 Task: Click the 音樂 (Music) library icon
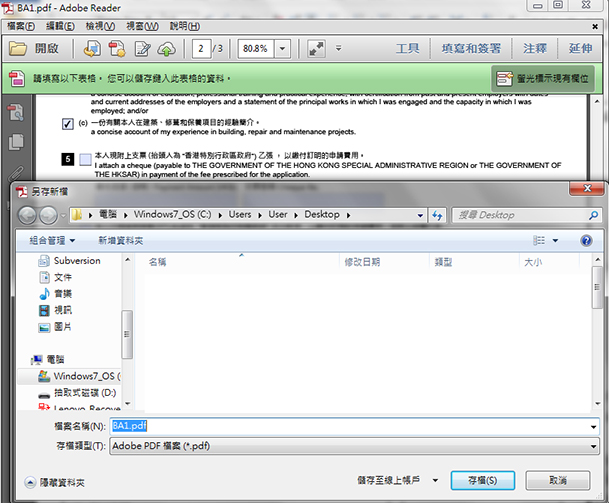click(x=44, y=294)
